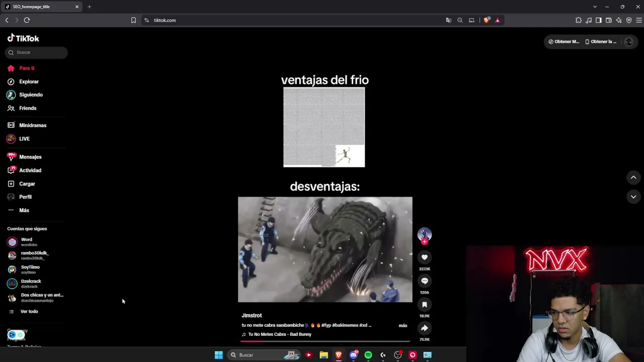Image resolution: width=644 pixels, height=362 pixels.
Task: Open comments with the speech bubble icon
Action: pyautogui.click(x=425, y=281)
